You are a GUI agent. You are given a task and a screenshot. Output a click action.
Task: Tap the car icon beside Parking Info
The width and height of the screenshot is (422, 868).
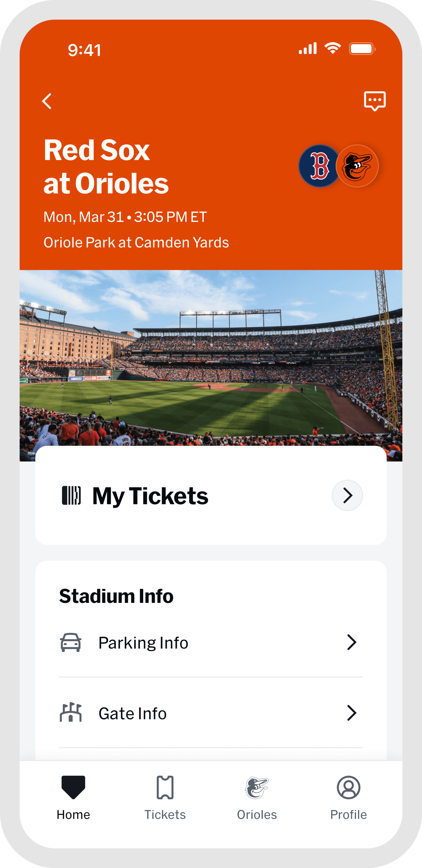pyautogui.click(x=71, y=642)
